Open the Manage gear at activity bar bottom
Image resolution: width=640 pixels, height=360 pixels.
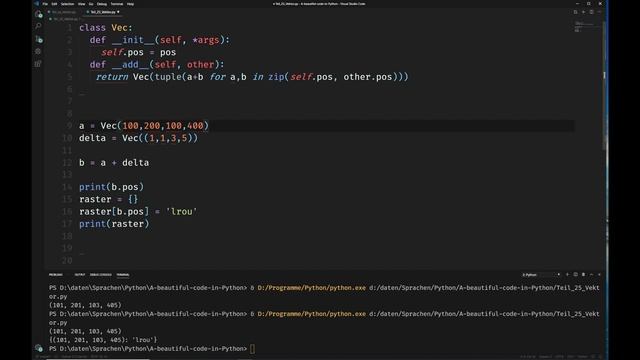(x=38, y=348)
